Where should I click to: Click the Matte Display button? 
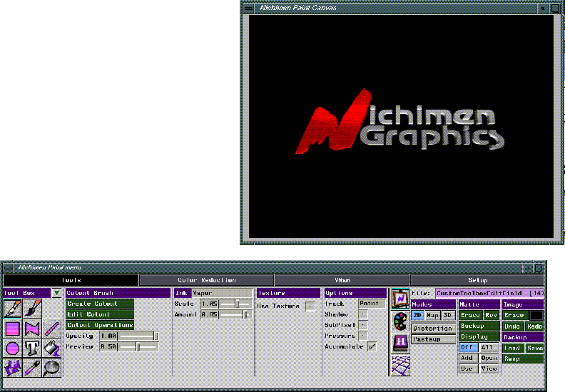(x=479, y=337)
